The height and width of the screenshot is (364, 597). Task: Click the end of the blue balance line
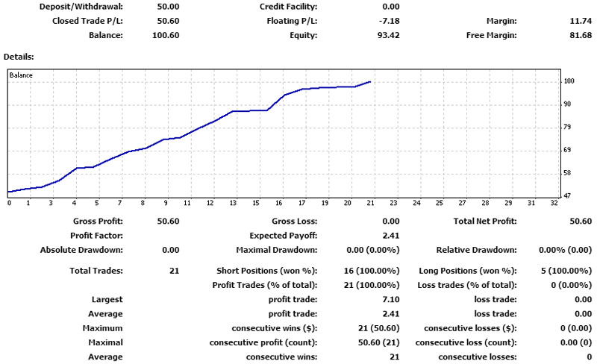pyautogui.click(x=370, y=82)
